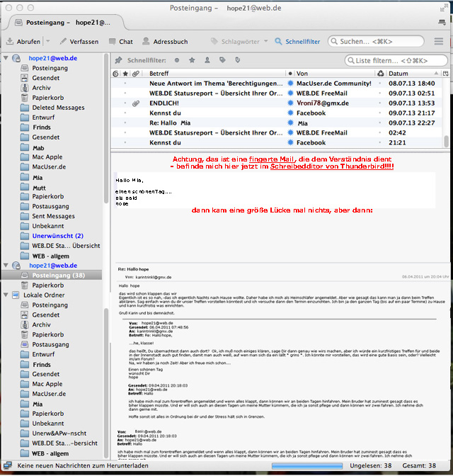Click the message list vertical scrollbar
The width and height of the screenshot is (453, 476).
(447, 142)
